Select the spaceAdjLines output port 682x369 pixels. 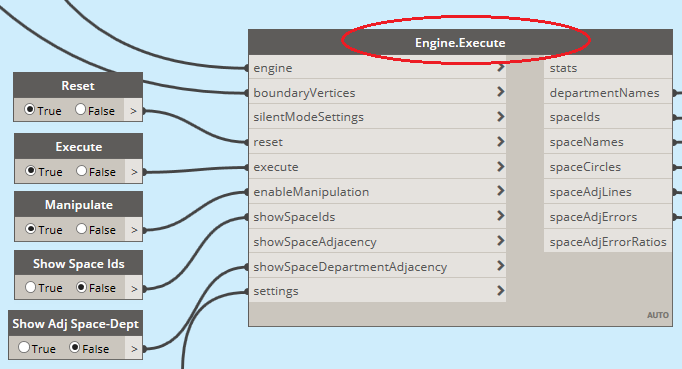click(x=608, y=192)
